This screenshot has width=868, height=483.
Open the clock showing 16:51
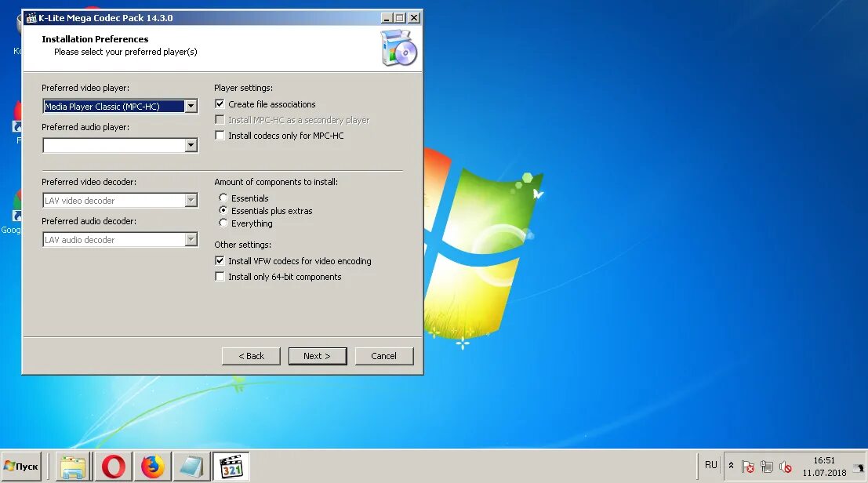click(824, 460)
